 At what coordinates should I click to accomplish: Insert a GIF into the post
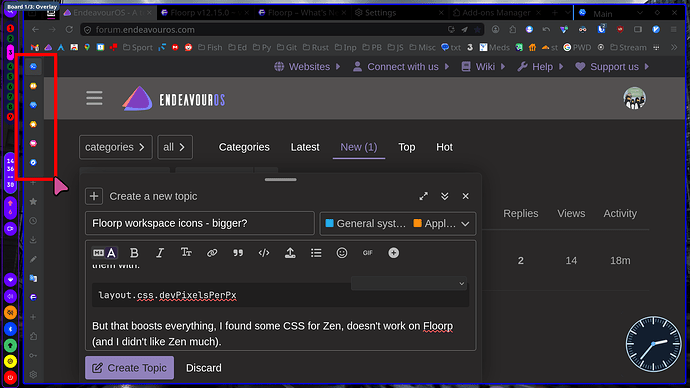point(367,253)
